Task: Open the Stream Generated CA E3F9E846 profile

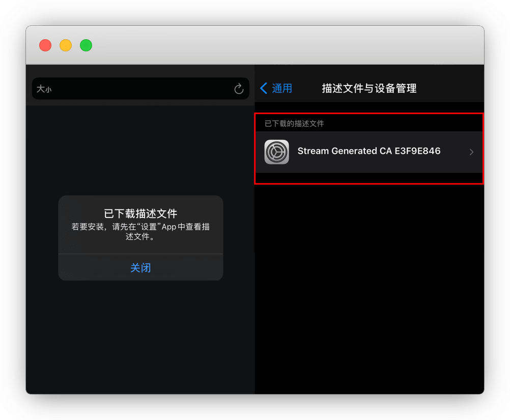Action: pos(369,151)
